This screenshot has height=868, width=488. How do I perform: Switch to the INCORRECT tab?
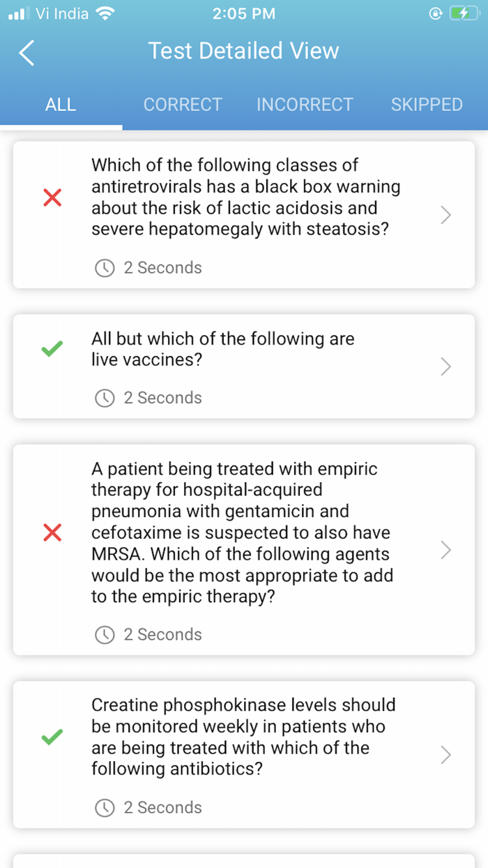tap(305, 105)
